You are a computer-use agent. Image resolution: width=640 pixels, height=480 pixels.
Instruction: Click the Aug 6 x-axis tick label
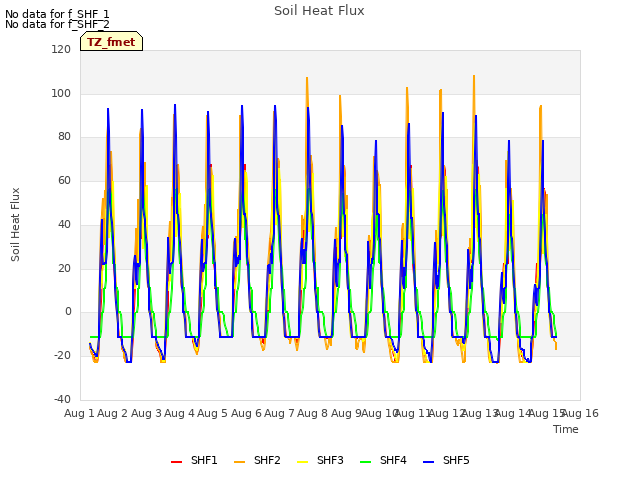246,413
